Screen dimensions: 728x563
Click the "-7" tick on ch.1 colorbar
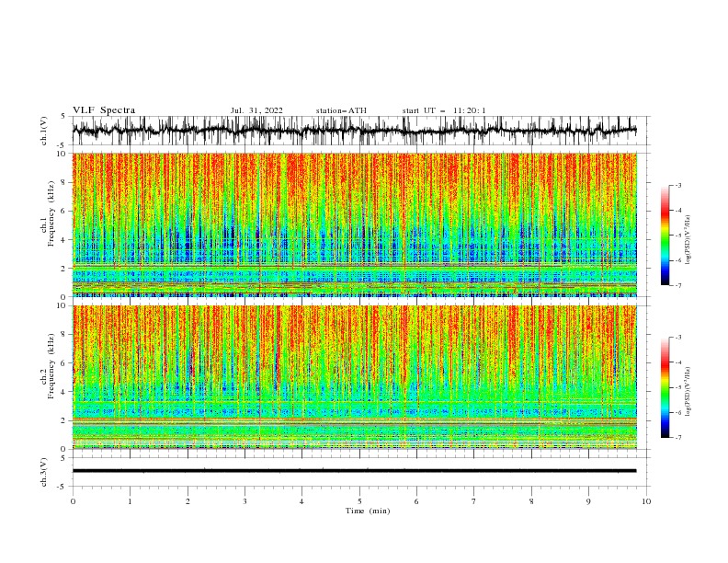677,285
